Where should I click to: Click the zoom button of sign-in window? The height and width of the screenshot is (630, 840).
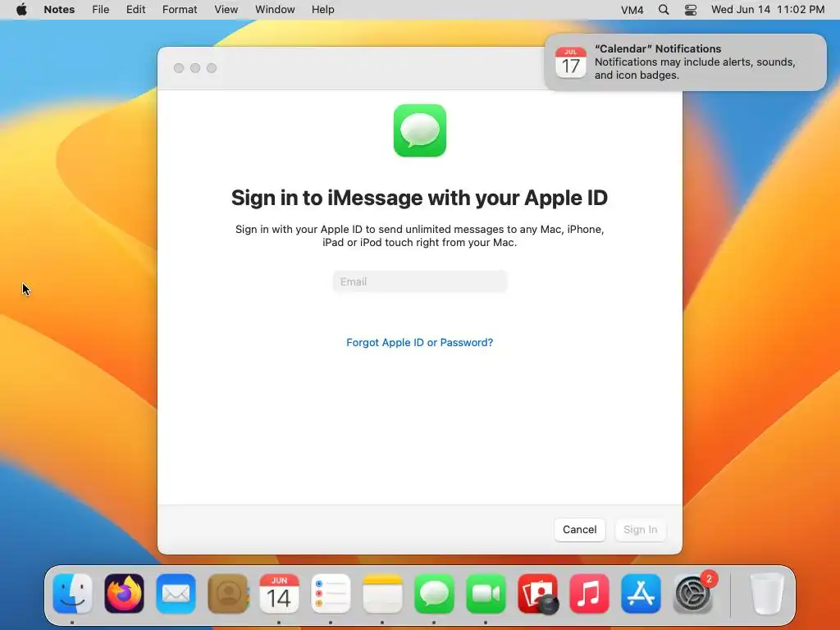click(212, 68)
